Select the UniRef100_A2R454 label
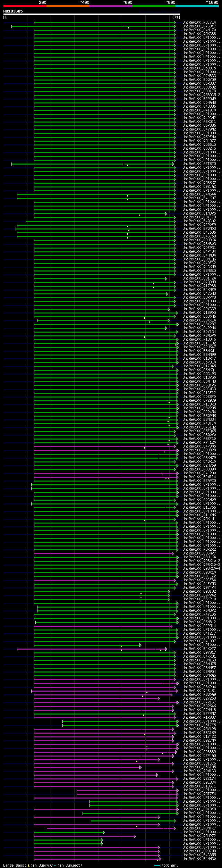 pos(199,412)
